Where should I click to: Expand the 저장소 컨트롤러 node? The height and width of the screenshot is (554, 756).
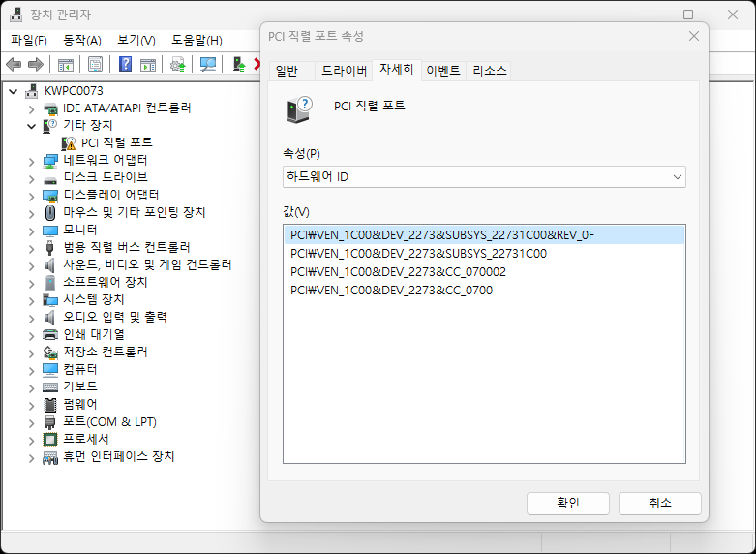point(31,353)
